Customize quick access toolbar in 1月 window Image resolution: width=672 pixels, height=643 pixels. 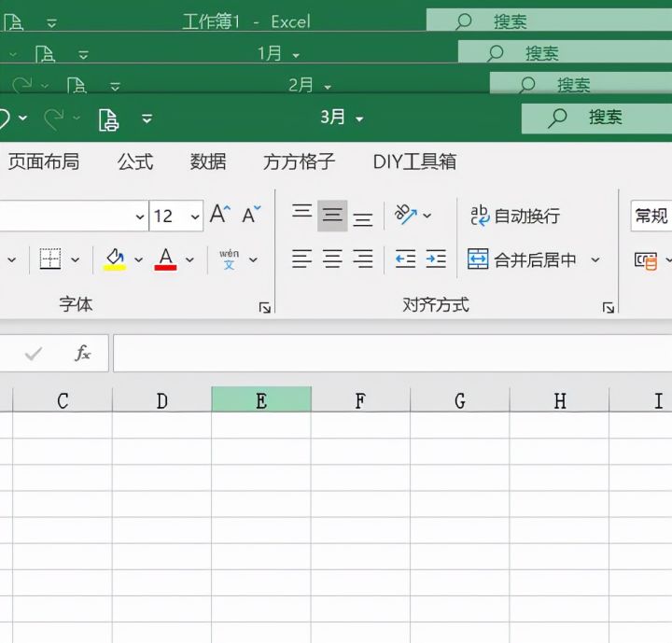(x=83, y=54)
